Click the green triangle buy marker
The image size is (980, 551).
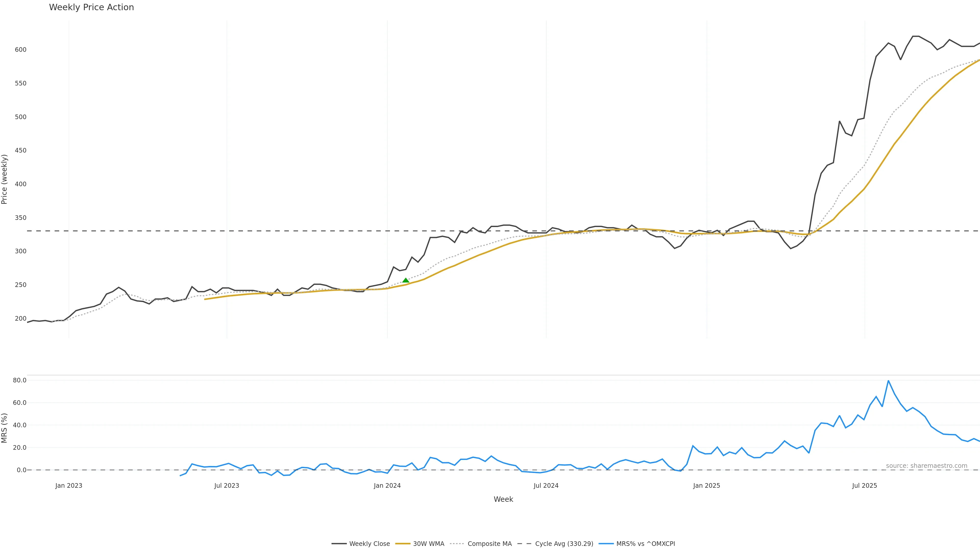pos(406,281)
